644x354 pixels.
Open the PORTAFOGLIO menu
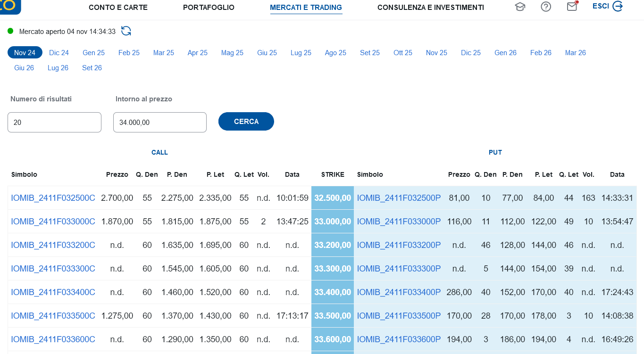(x=209, y=8)
